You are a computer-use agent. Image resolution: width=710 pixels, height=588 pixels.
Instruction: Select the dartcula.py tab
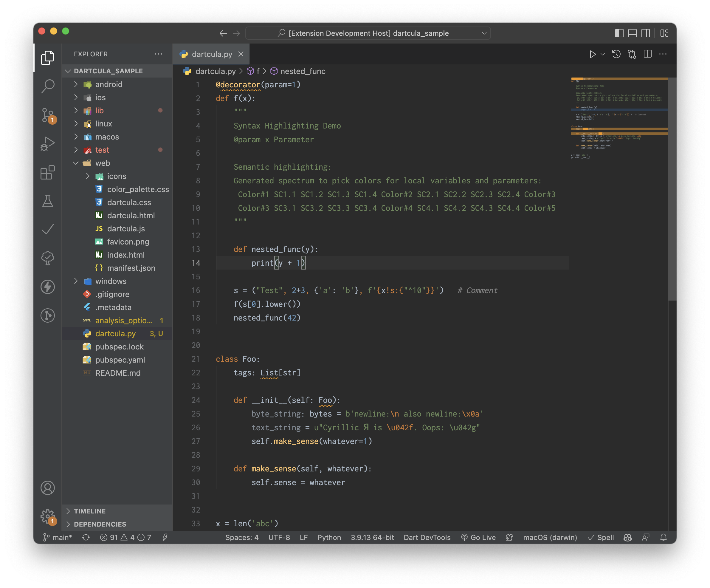(209, 54)
